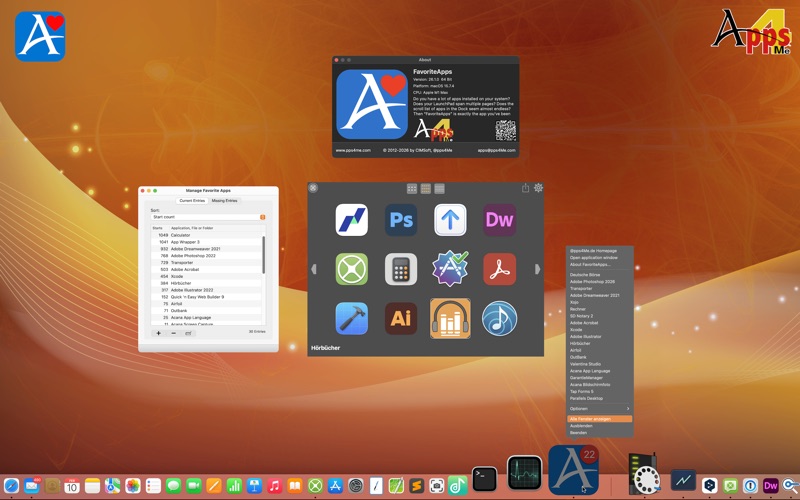Click the edit button beside minus button
800x500 pixels.
point(188,333)
